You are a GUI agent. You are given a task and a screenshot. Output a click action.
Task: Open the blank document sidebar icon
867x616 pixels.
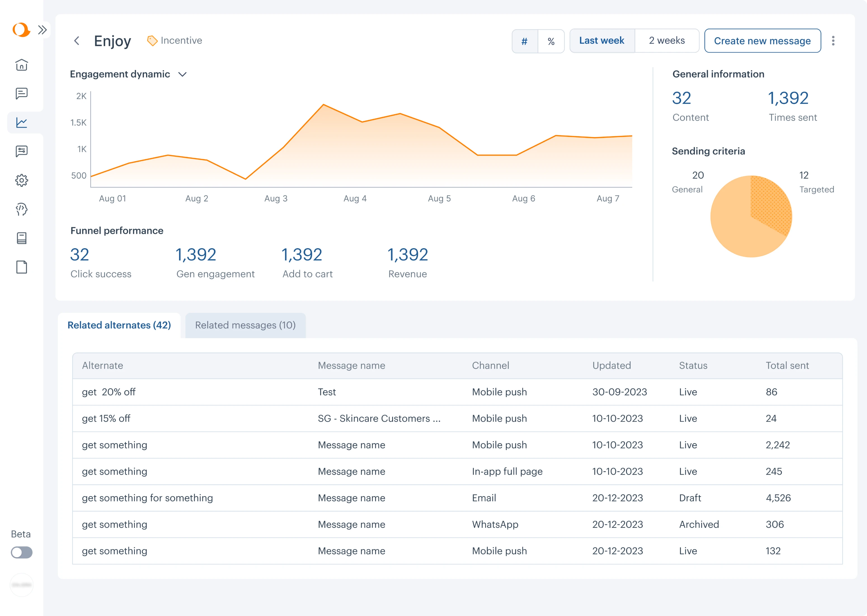[x=22, y=267]
